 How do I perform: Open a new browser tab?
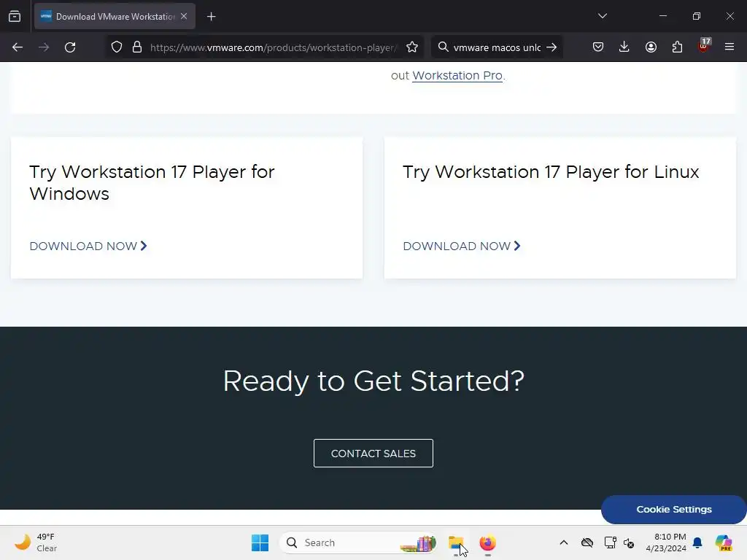pyautogui.click(x=211, y=17)
